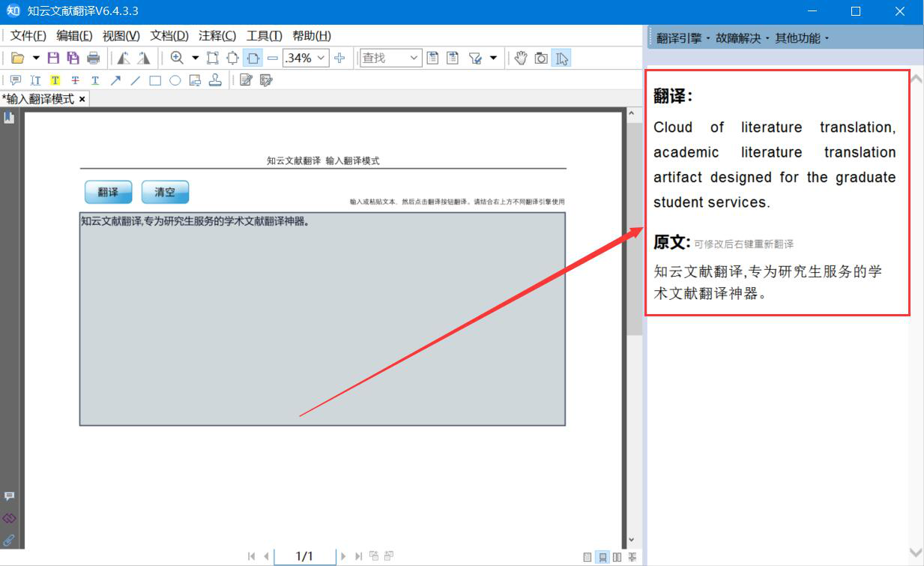
Task: Zoom out with the minus icon
Action: 272,58
